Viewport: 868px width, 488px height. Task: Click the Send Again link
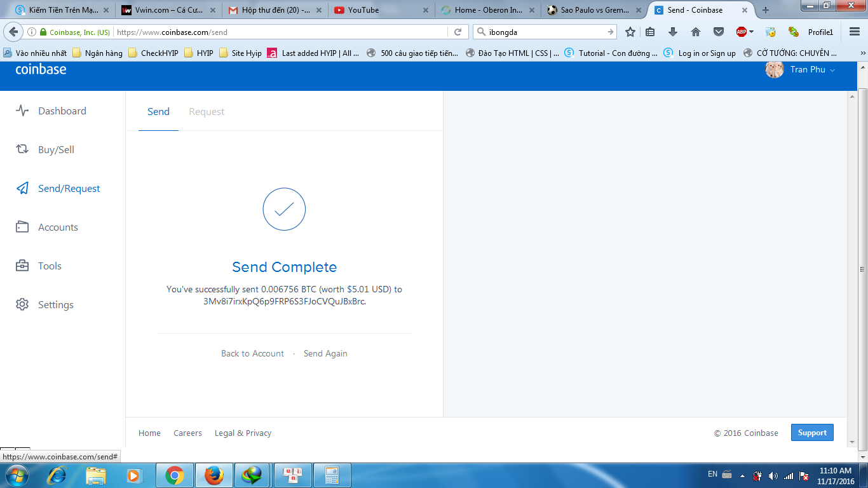point(325,354)
